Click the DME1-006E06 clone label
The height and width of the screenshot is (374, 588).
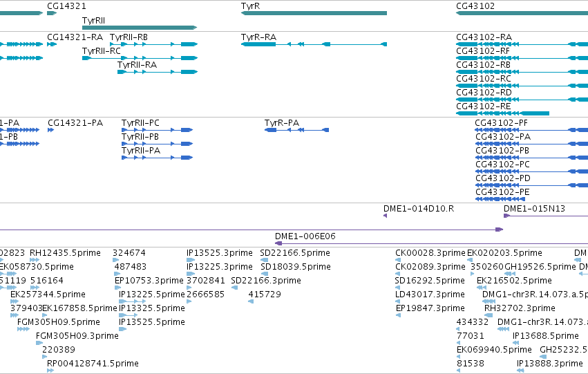[305, 236]
